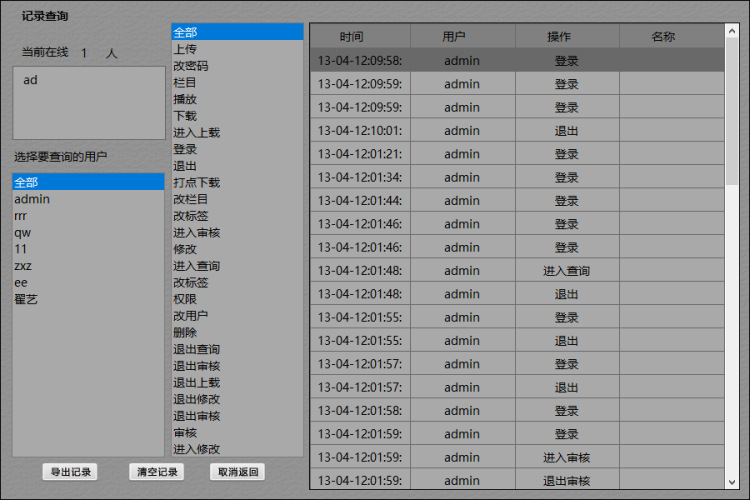
Task: Choose 进入上载 in the operation list
Action: 196,132
